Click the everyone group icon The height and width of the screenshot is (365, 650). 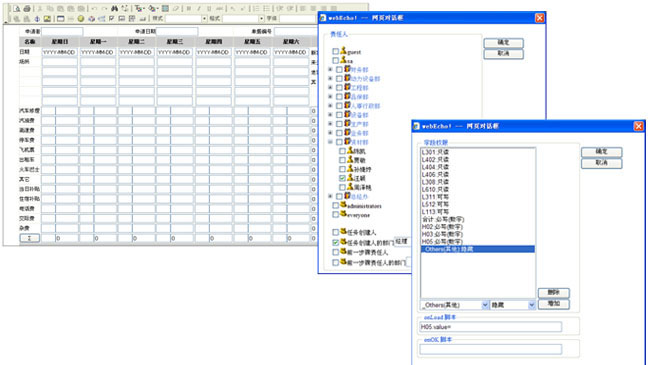343,214
